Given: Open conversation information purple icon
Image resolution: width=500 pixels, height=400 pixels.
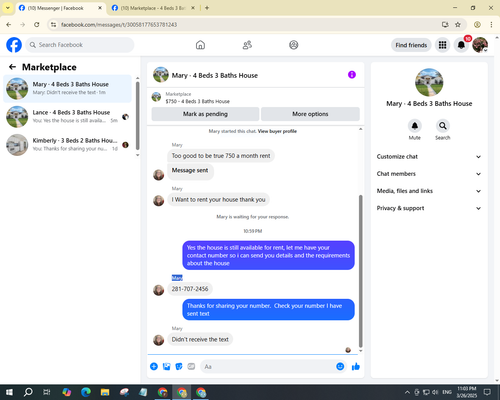Looking at the screenshot, I should pos(352,75).
